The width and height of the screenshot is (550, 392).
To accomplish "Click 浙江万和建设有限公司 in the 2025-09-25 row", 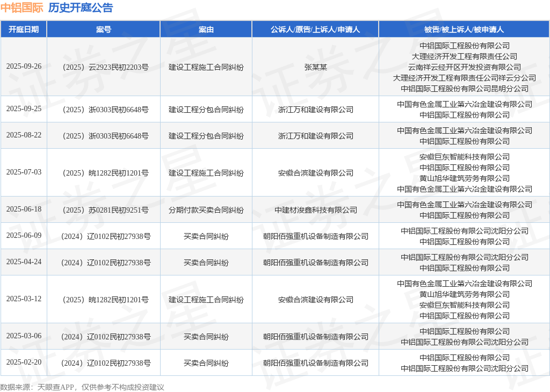I will tap(315, 110).
